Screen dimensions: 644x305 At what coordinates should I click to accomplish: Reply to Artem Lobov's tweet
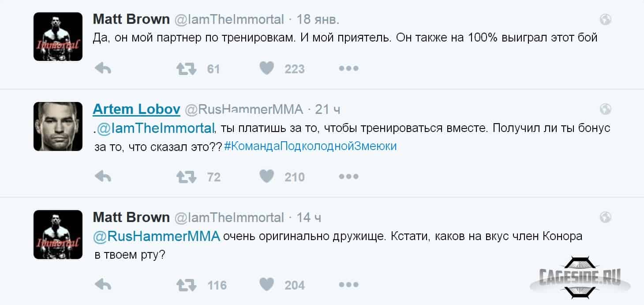pos(103,177)
